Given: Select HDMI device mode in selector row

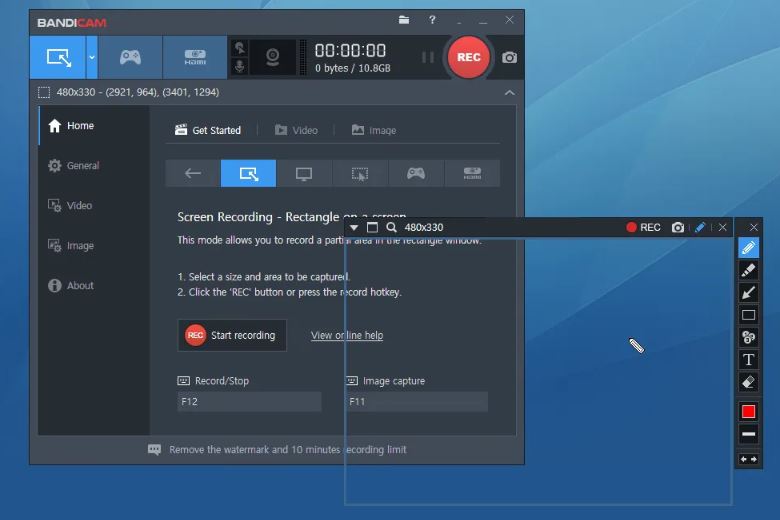Looking at the screenshot, I should pos(472,173).
